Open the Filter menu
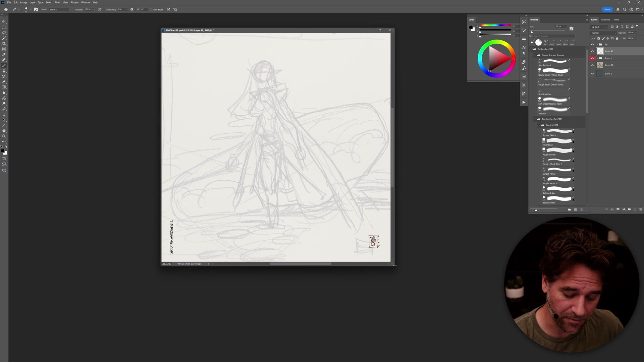Viewport: 644px width, 362px height. tap(57, 2)
